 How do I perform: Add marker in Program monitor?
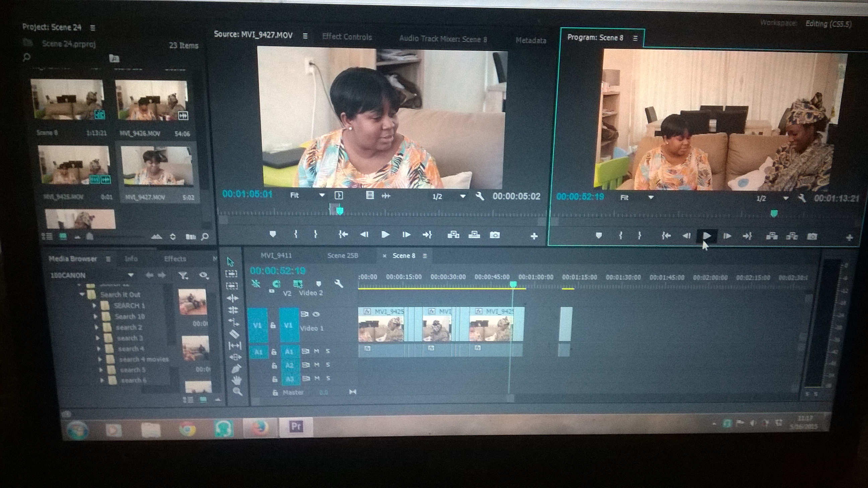pyautogui.click(x=598, y=235)
